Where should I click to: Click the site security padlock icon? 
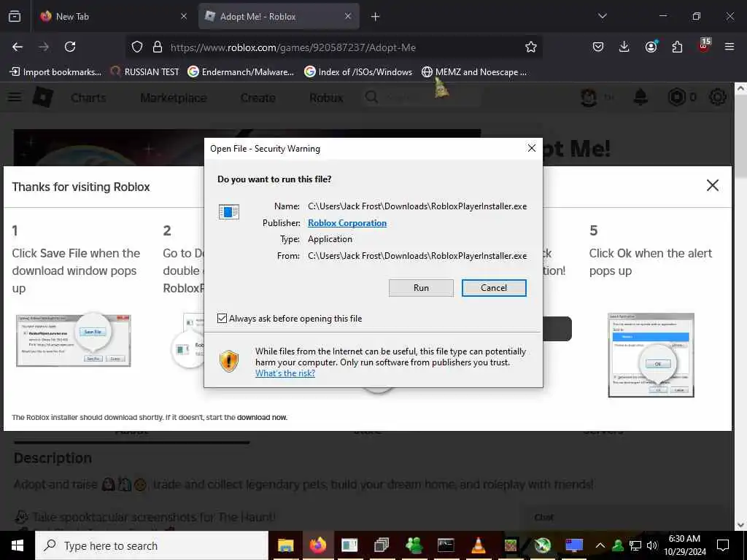pos(158,47)
